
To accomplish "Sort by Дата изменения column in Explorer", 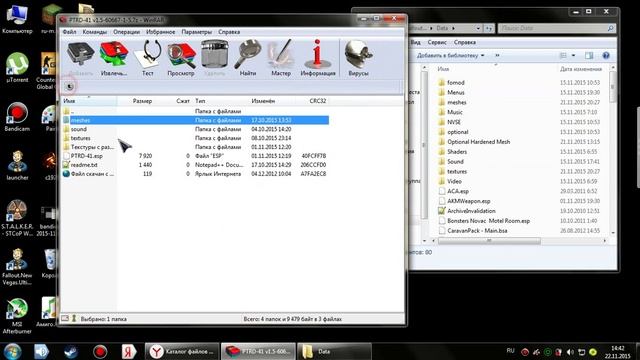I will coord(581,69).
